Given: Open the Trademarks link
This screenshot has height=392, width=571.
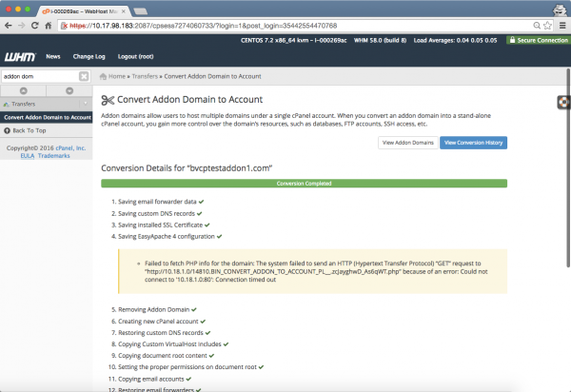Looking at the screenshot, I should [54, 156].
